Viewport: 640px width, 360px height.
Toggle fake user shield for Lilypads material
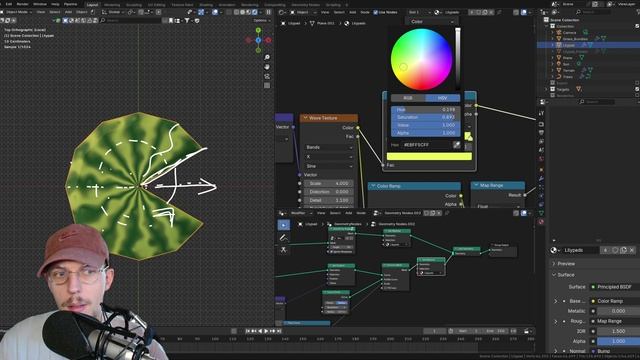coord(615,250)
